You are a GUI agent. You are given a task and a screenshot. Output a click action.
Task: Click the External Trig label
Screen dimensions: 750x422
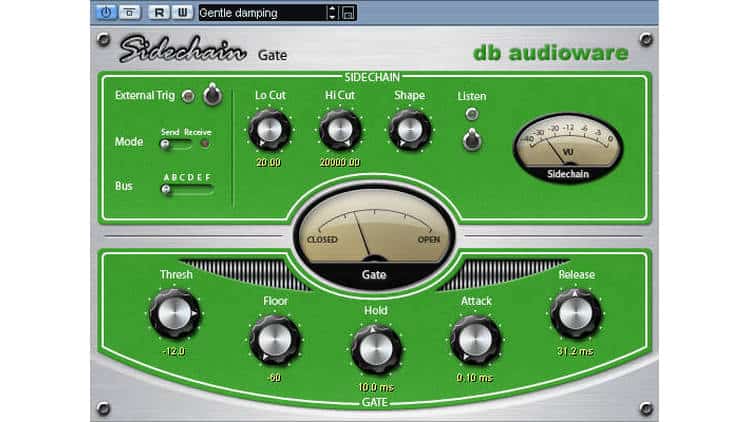[x=145, y=95]
